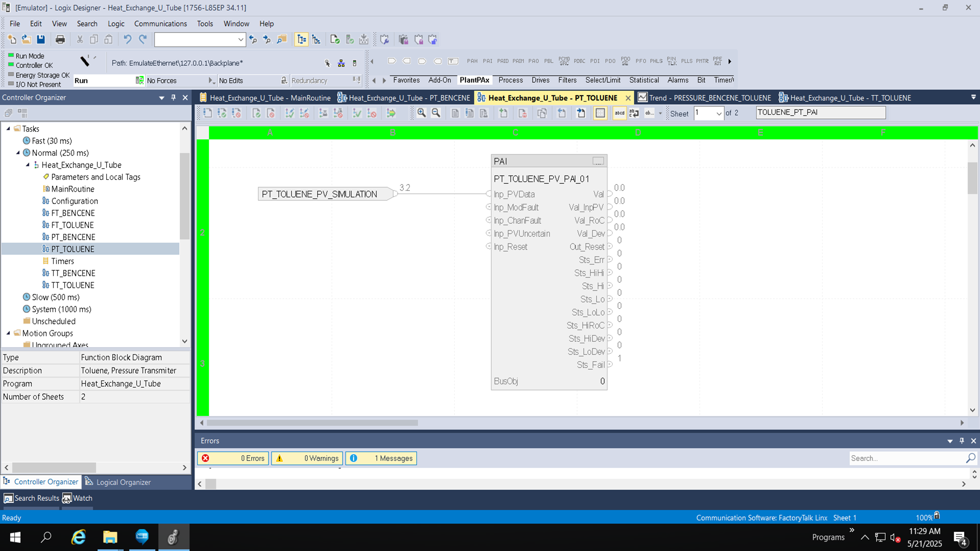Save the project with the floppy icon
This screenshot has height=551, width=980.
pos(40,39)
